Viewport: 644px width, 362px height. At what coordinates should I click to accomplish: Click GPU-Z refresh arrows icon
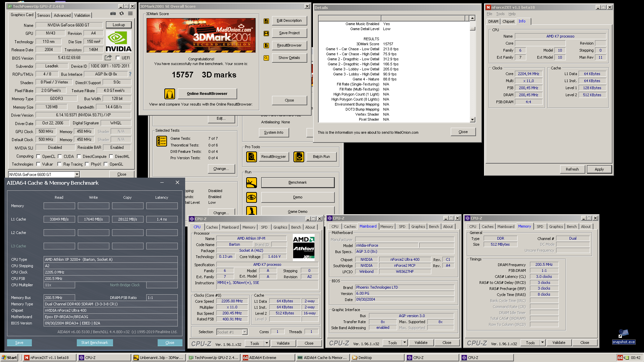click(x=122, y=14)
